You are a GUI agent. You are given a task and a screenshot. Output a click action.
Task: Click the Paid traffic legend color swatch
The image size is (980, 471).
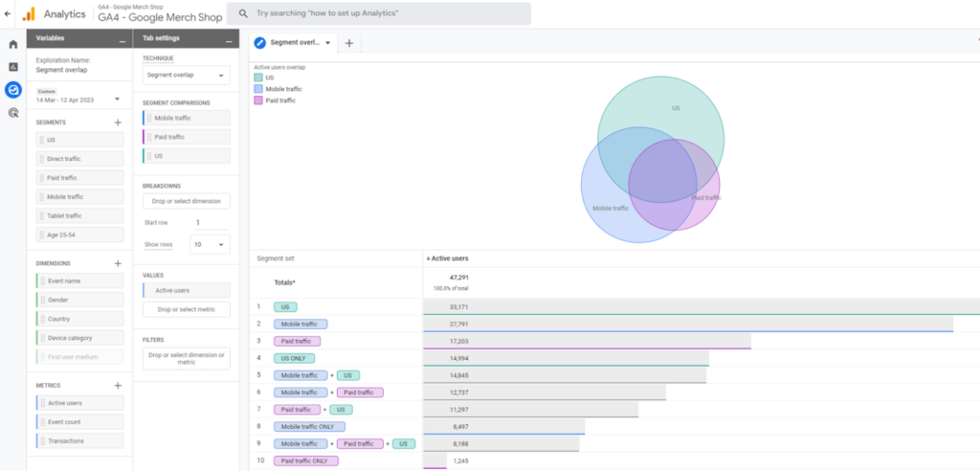coord(258,101)
